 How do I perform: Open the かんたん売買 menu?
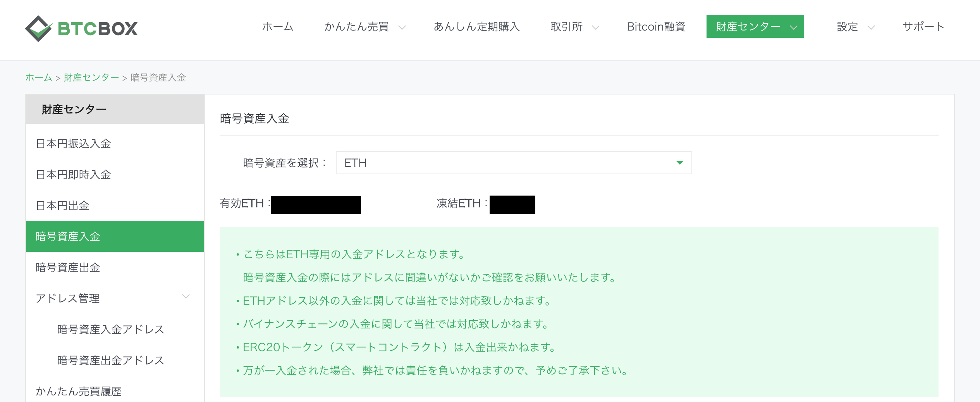click(357, 27)
